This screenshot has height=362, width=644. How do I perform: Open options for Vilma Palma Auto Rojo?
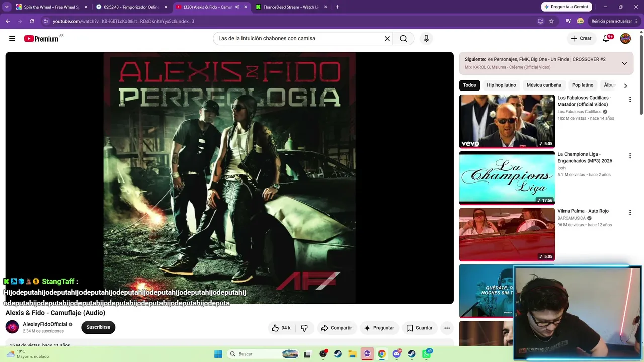630,213
